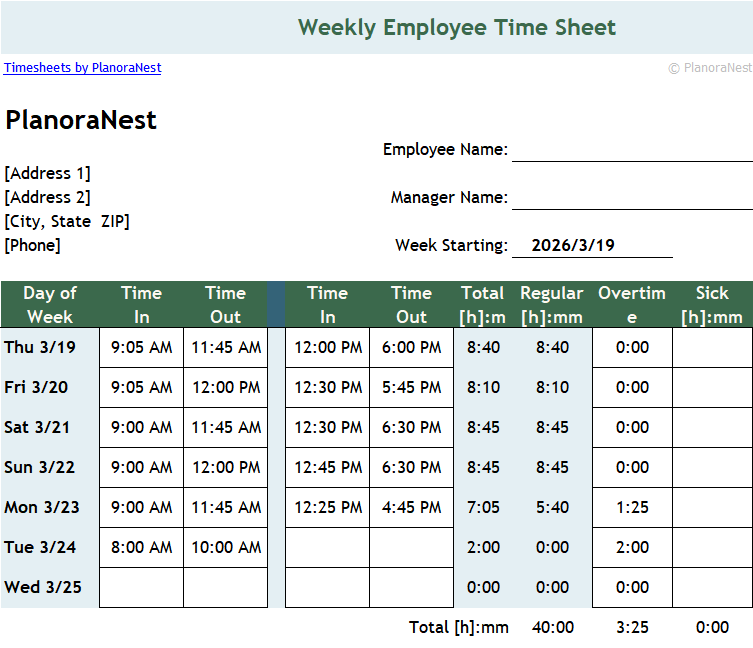Click Saturday's 12:30 PM second Time In

tap(328, 427)
